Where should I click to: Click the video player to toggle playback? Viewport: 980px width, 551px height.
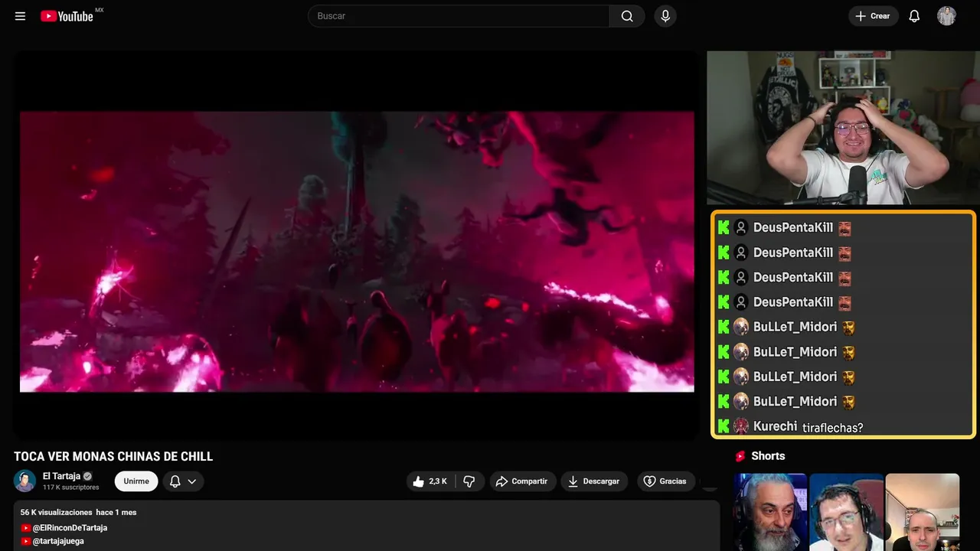pyautogui.click(x=357, y=246)
